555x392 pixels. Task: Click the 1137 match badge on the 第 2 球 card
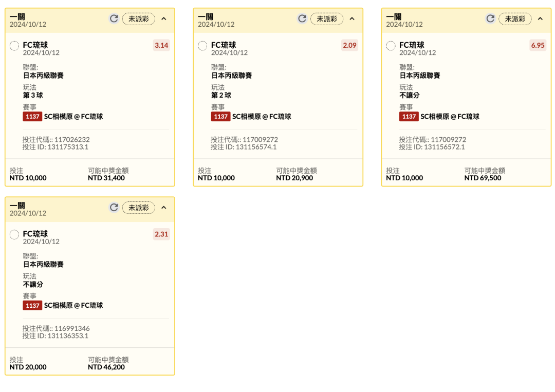point(221,117)
